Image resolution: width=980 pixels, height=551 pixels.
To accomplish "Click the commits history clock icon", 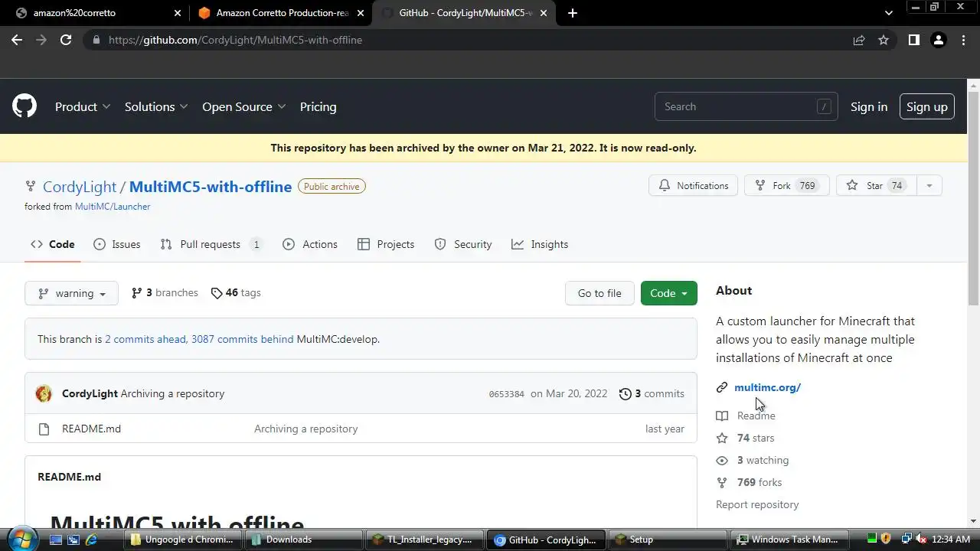I will click(626, 393).
